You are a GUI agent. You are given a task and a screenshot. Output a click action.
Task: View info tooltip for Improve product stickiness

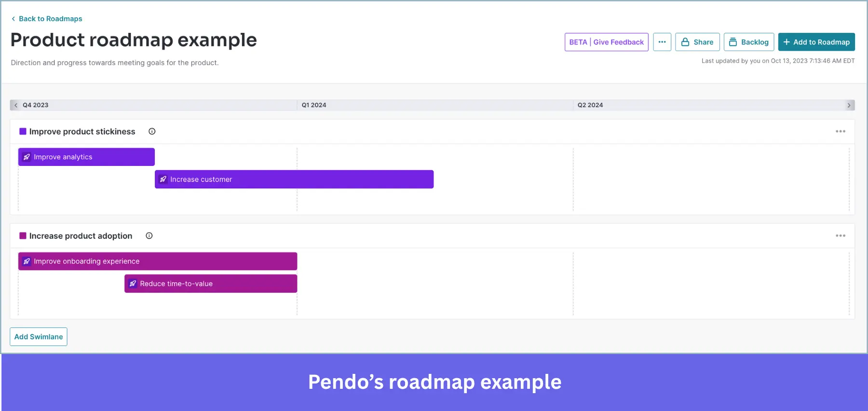[x=151, y=131]
